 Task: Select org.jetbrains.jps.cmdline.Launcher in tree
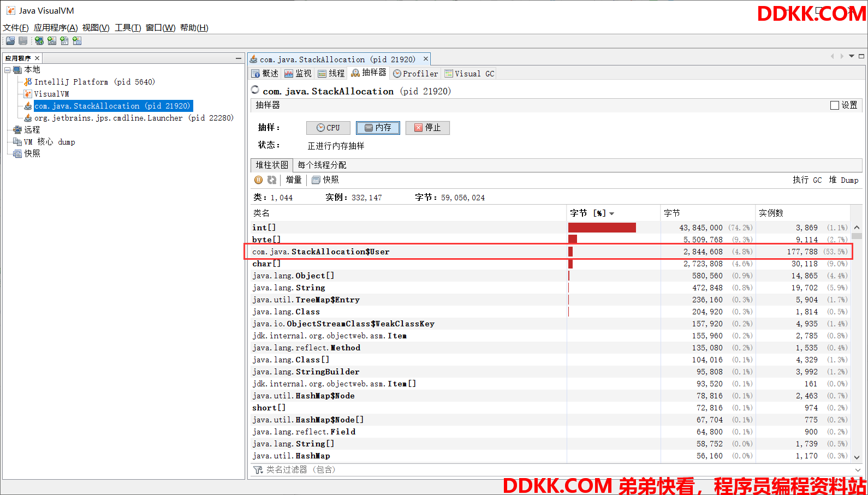coord(134,118)
